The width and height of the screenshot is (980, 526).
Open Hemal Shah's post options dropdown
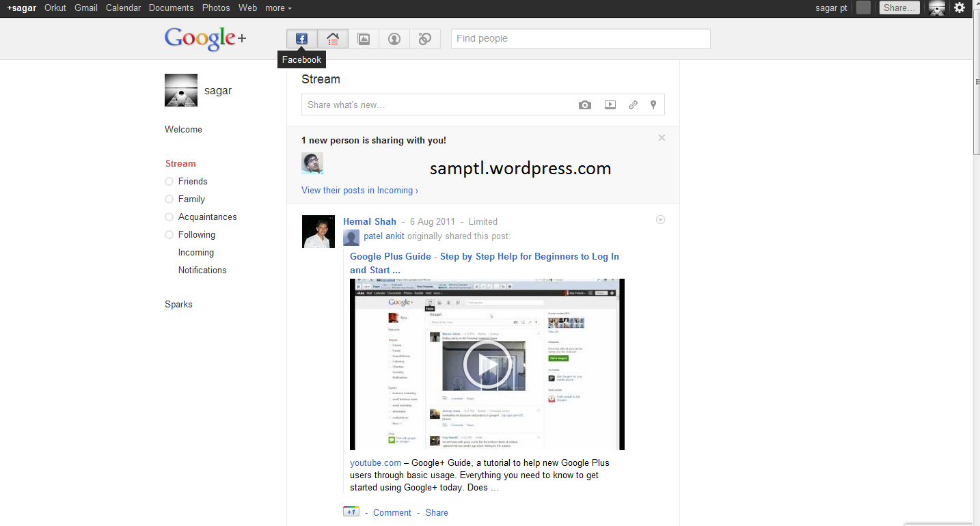(660, 220)
